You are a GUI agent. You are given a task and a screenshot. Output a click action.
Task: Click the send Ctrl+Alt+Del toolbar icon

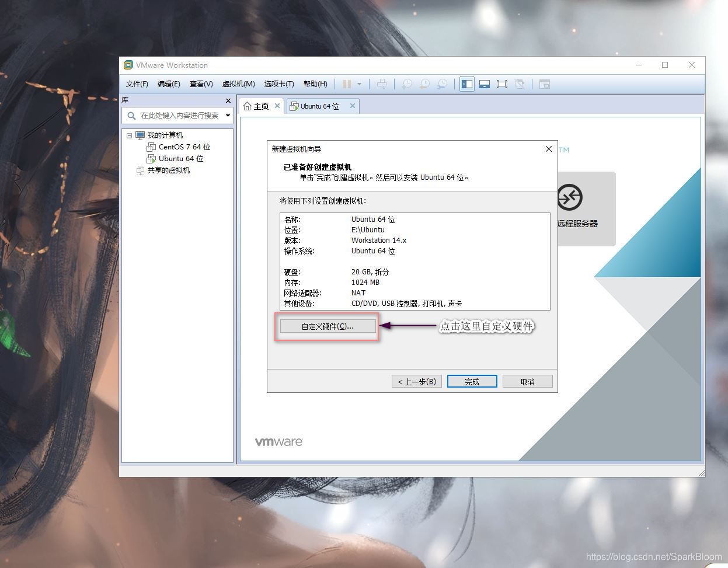click(x=382, y=84)
